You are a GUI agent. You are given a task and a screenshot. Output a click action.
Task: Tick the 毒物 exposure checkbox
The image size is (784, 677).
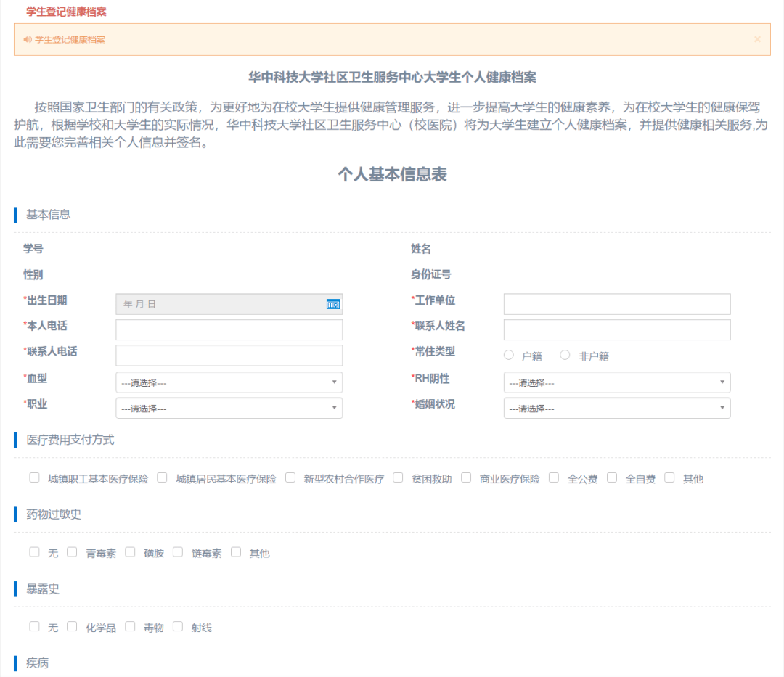130,626
